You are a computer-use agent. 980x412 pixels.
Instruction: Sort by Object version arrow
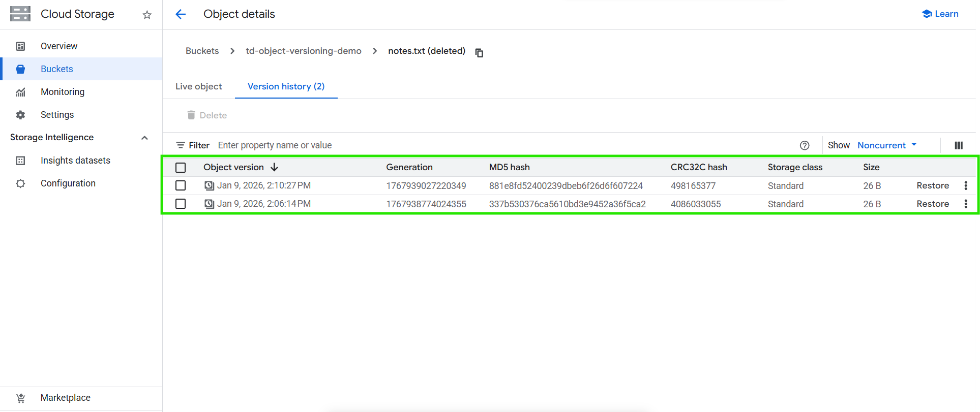[x=274, y=167]
